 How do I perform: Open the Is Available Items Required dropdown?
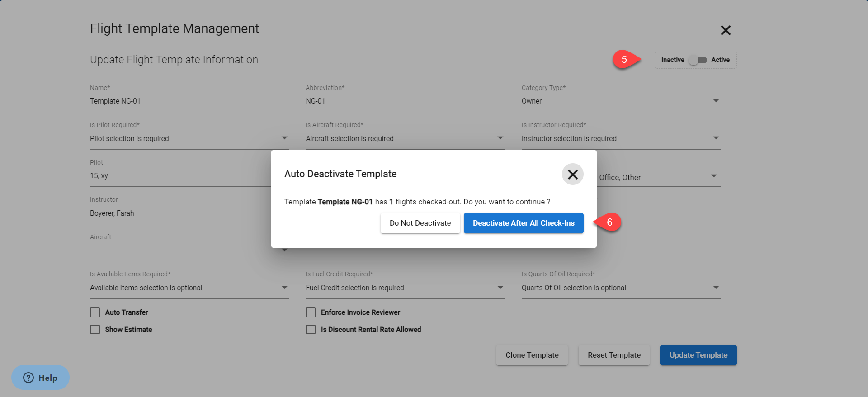point(189,288)
